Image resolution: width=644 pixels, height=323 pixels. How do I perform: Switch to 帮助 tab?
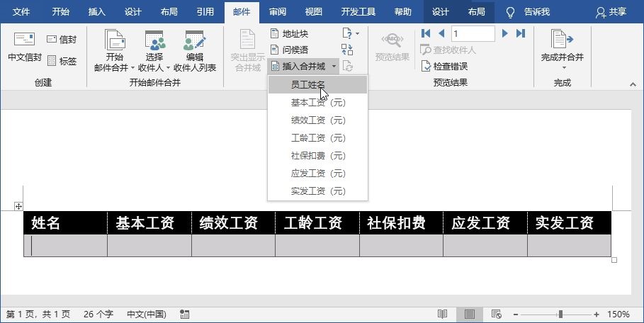402,12
